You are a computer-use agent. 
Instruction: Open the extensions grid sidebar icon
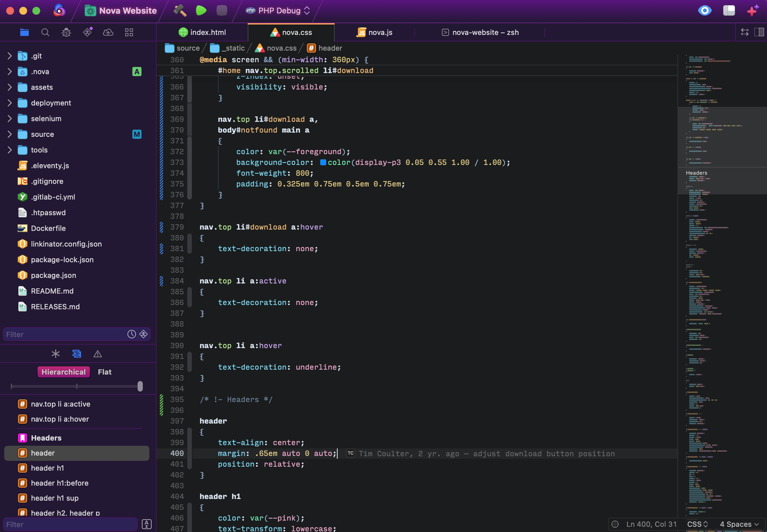(129, 32)
